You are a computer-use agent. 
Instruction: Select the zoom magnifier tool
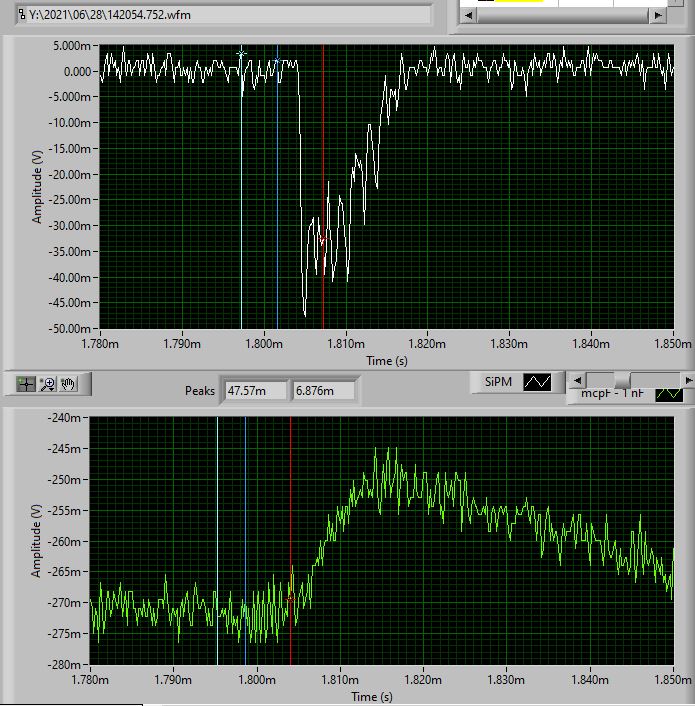coord(48,383)
